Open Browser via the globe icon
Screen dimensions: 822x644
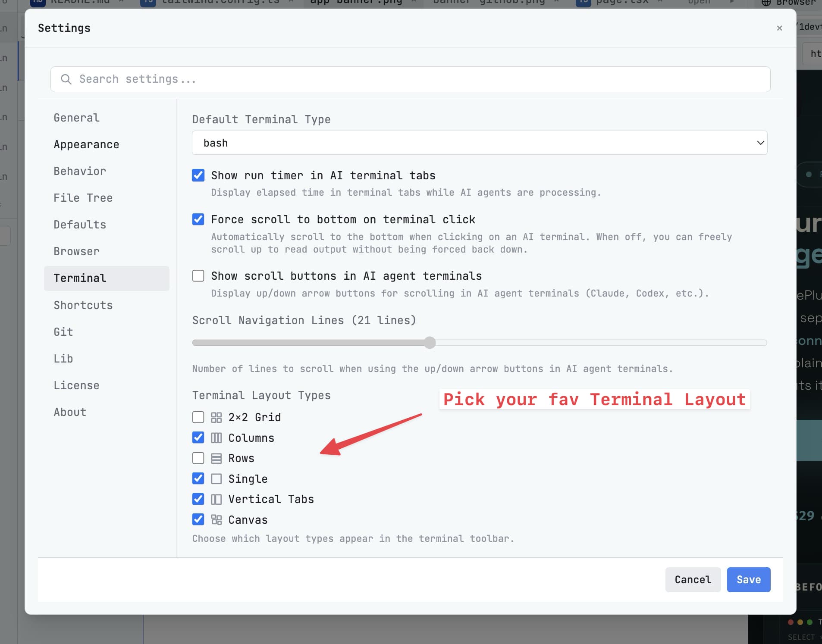(766, 3)
